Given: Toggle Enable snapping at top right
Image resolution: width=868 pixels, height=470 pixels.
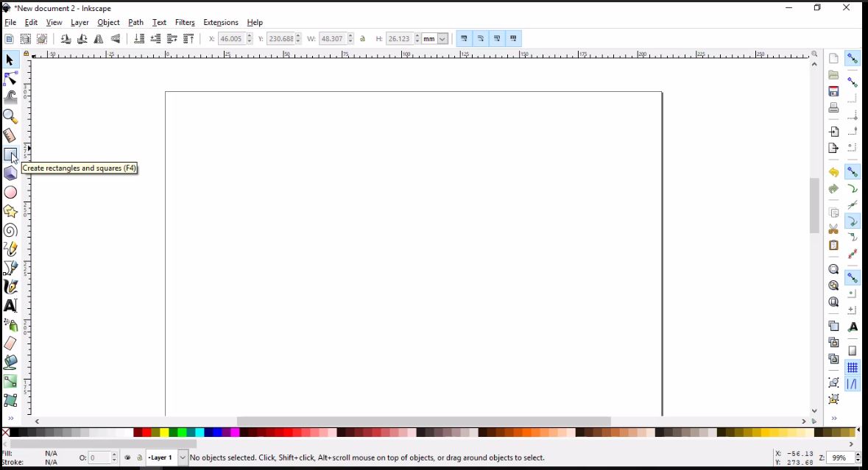Looking at the screenshot, I should 853,59.
